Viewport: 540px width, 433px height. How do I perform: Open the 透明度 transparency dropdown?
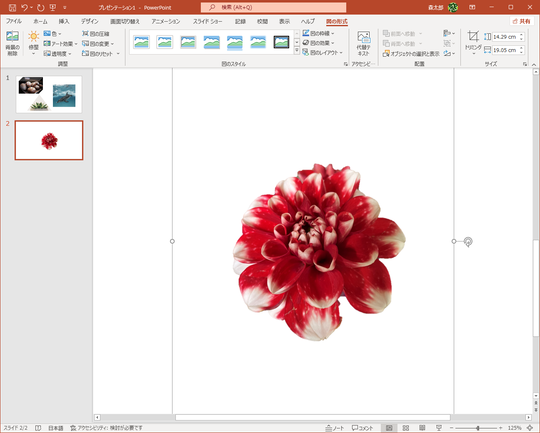pos(57,54)
